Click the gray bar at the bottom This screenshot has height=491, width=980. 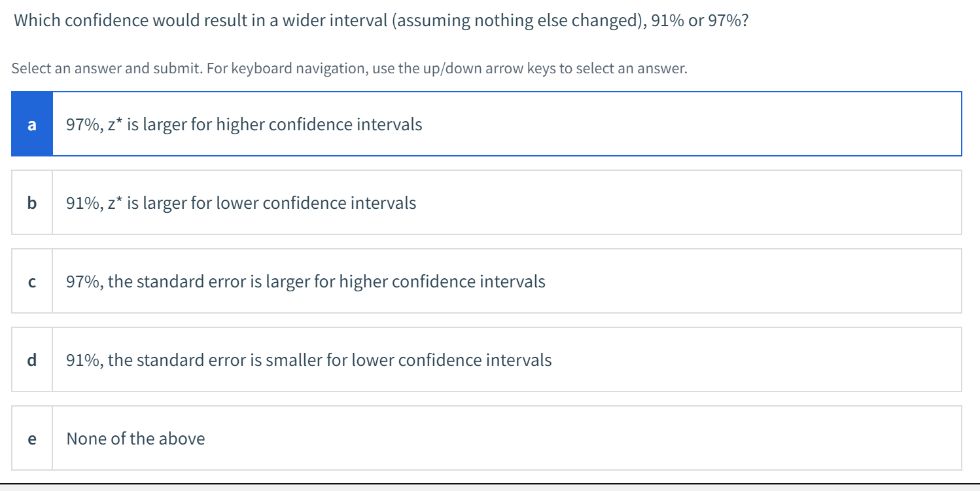(490, 487)
